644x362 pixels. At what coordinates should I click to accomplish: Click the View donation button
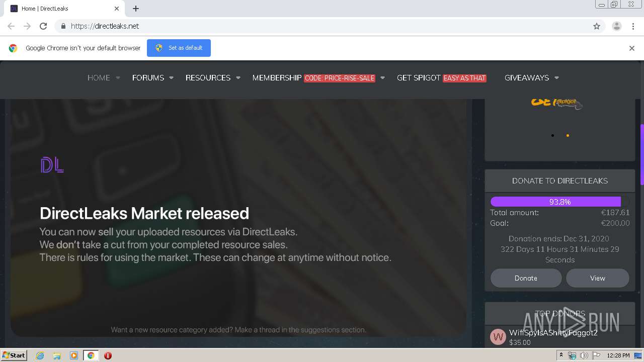pyautogui.click(x=598, y=278)
